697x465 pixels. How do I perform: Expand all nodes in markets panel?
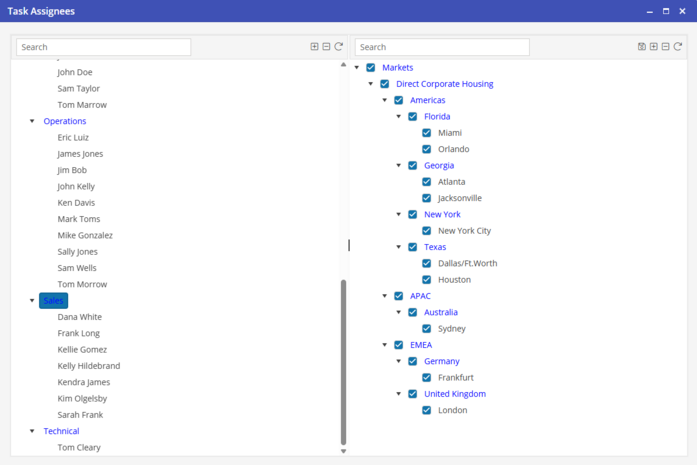click(654, 47)
